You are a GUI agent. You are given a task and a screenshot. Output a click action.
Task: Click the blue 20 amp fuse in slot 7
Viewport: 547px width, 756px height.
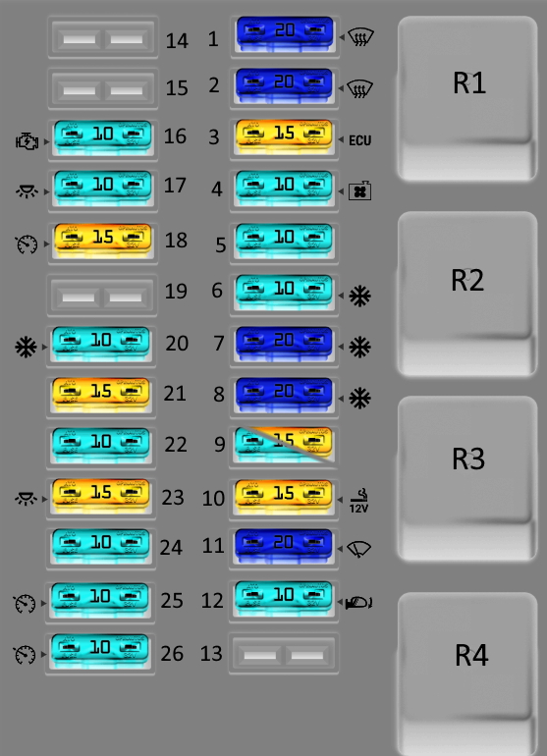284,344
